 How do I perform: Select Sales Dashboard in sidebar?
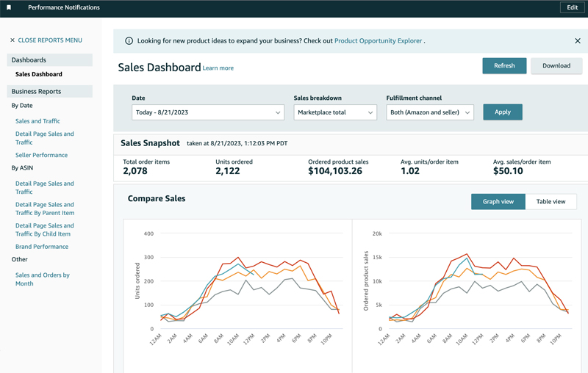click(38, 74)
